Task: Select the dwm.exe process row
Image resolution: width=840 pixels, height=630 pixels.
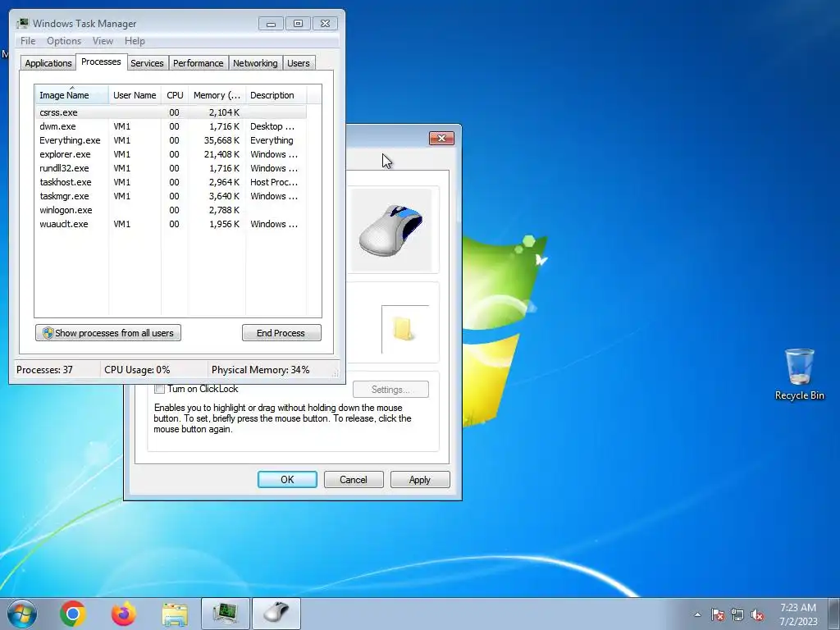Action: [171, 126]
